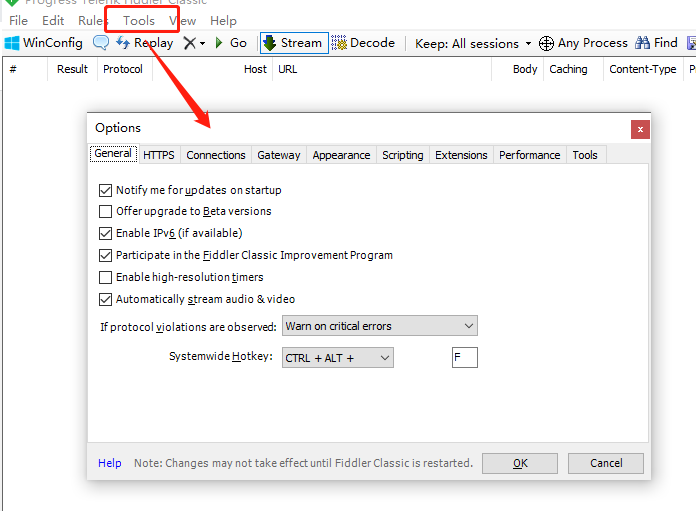Click the URL column header
Viewport: 696px width, 511px height.
(382, 69)
